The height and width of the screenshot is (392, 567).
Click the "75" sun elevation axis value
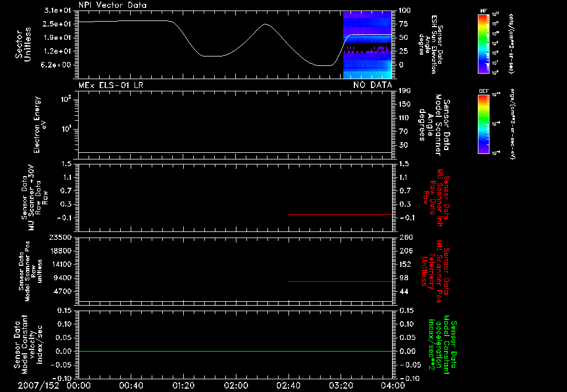(404, 24)
